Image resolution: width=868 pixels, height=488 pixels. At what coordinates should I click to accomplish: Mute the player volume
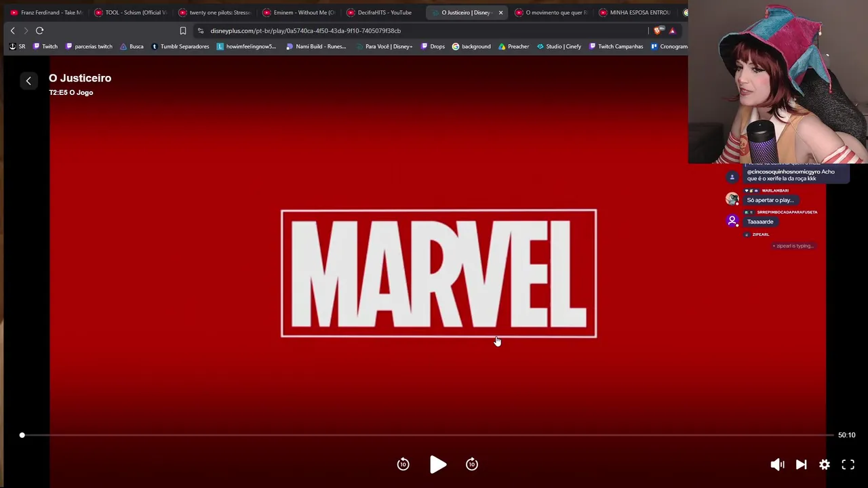click(x=777, y=464)
